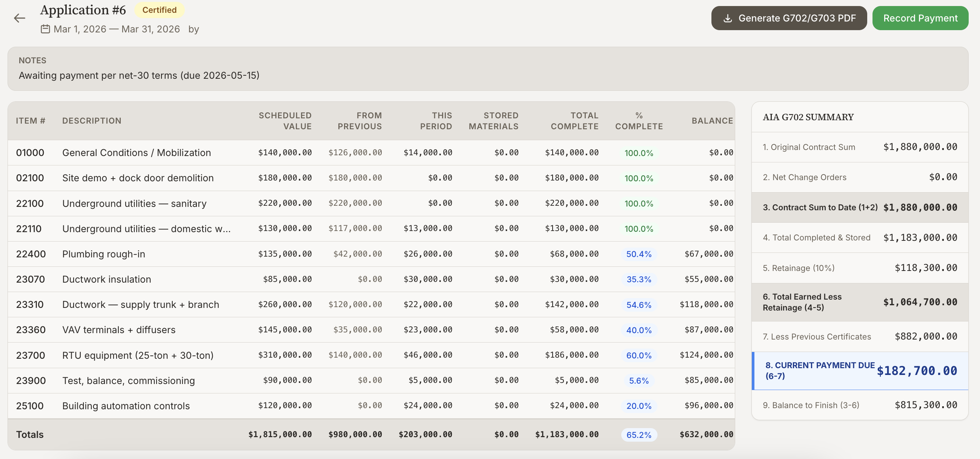Click the 50.4% complete badge

[x=639, y=254]
